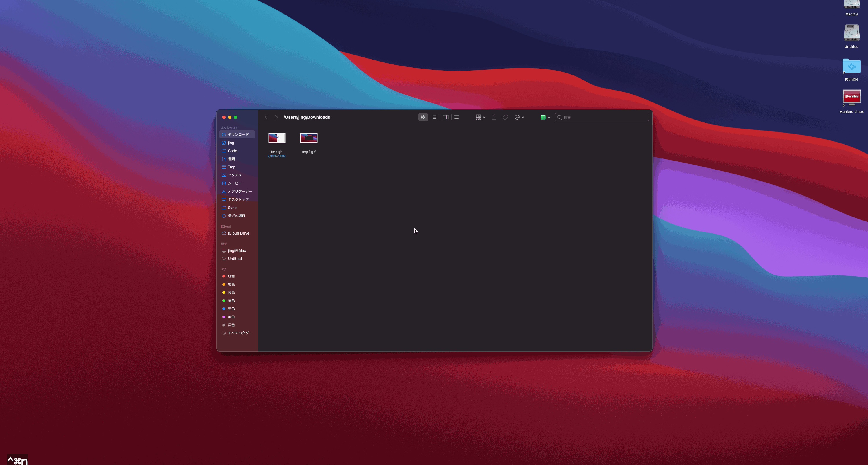Switch to gallery view layout
Image resolution: width=868 pixels, height=465 pixels.
[457, 117]
